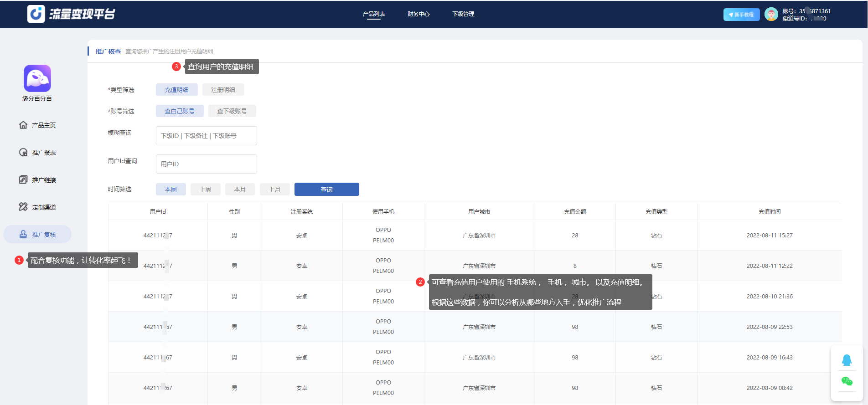This screenshot has height=405, width=868.
Task: Focus the 用户ID input field
Action: (207, 164)
